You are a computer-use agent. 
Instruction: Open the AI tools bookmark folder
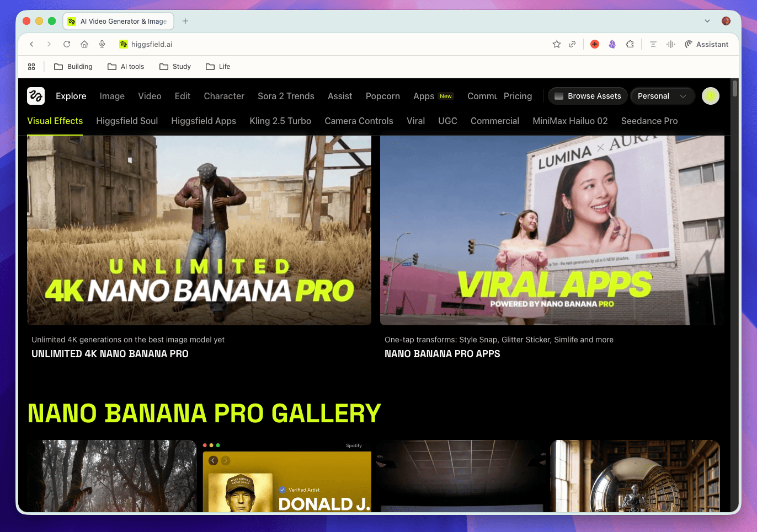126,67
